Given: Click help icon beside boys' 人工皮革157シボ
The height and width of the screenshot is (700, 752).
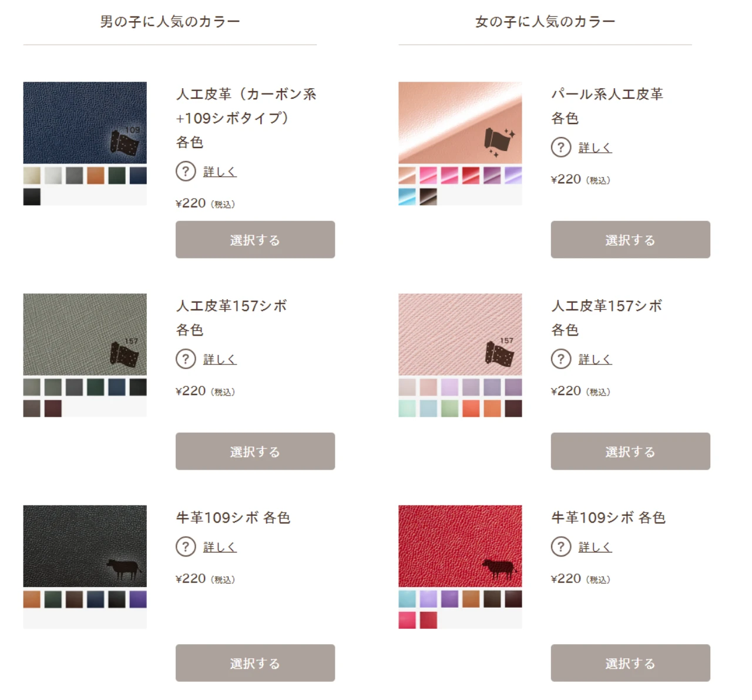Looking at the screenshot, I should click(186, 359).
